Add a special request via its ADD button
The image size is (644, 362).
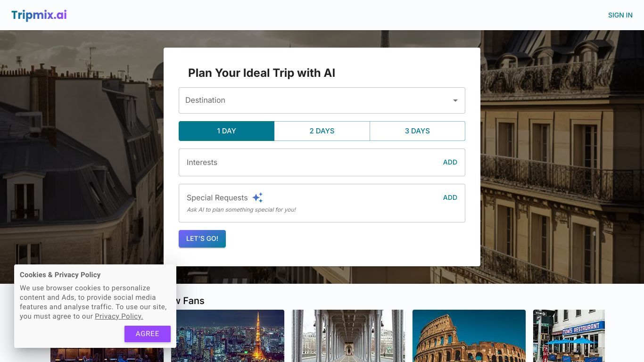tap(450, 197)
